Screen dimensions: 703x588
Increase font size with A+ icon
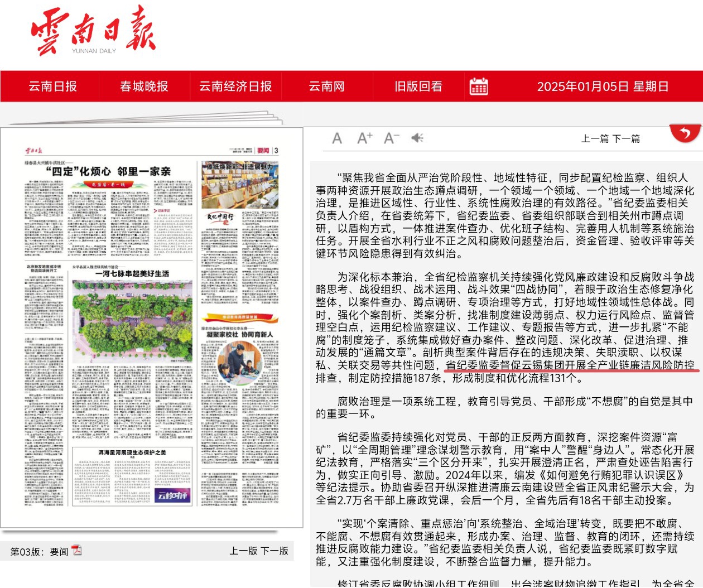364,138
